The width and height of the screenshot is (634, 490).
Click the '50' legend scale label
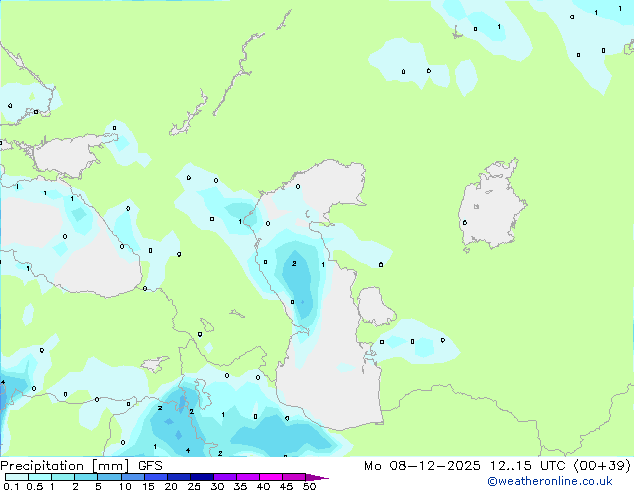click(309, 486)
